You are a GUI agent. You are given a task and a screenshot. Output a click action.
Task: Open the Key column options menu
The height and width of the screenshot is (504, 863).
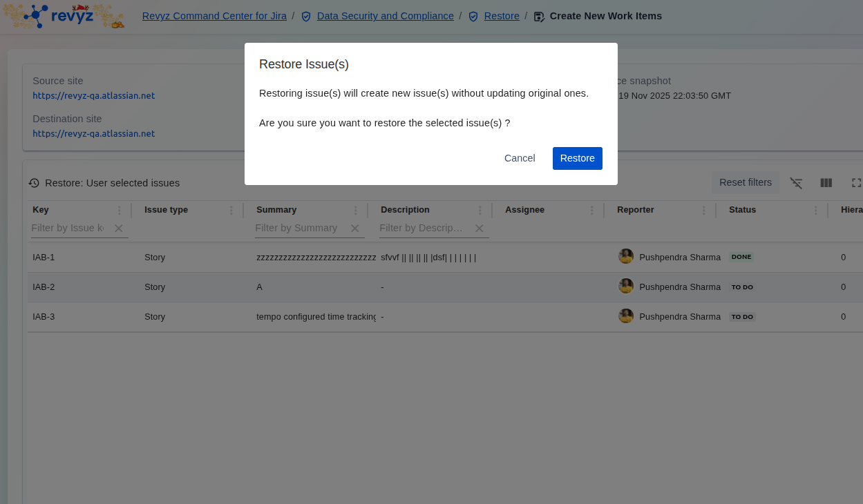(x=119, y=211)
